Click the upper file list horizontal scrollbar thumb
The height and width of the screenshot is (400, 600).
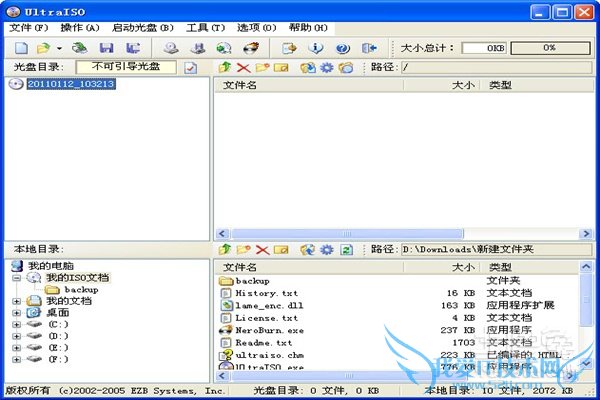[x=347, y=233]
